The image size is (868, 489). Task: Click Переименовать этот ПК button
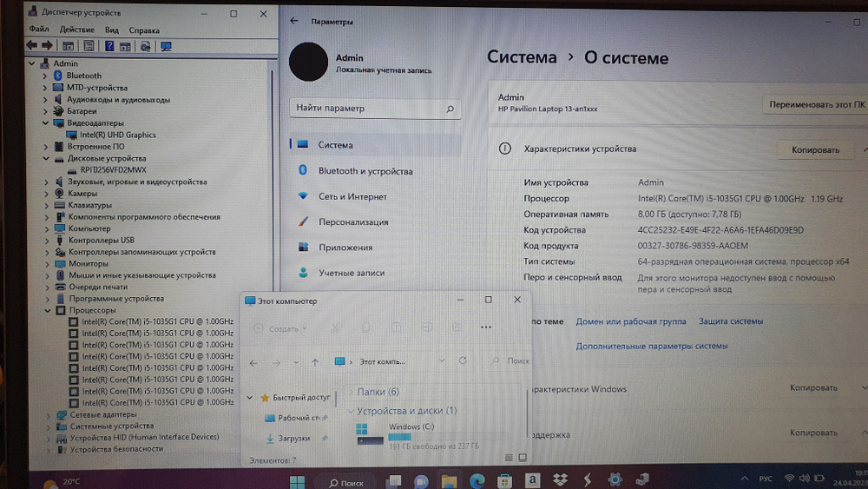(816, 105)
